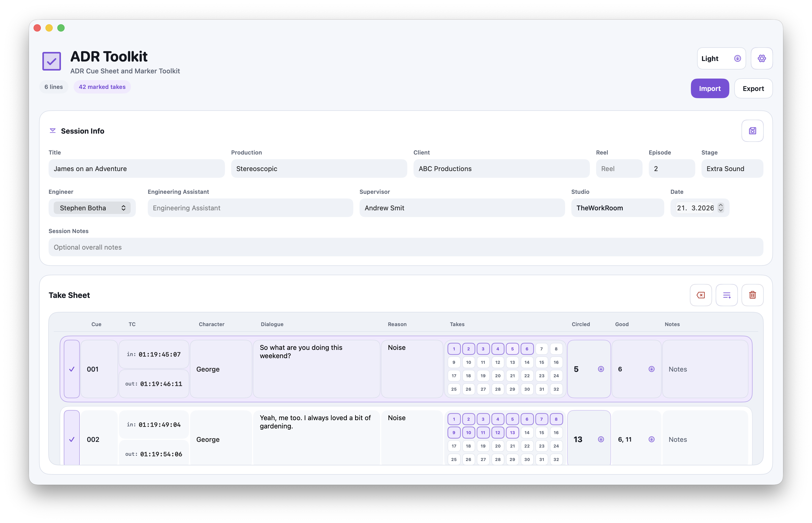
Task: Toggle take 7 as marked for cue 001
Action: coord(541,348)
